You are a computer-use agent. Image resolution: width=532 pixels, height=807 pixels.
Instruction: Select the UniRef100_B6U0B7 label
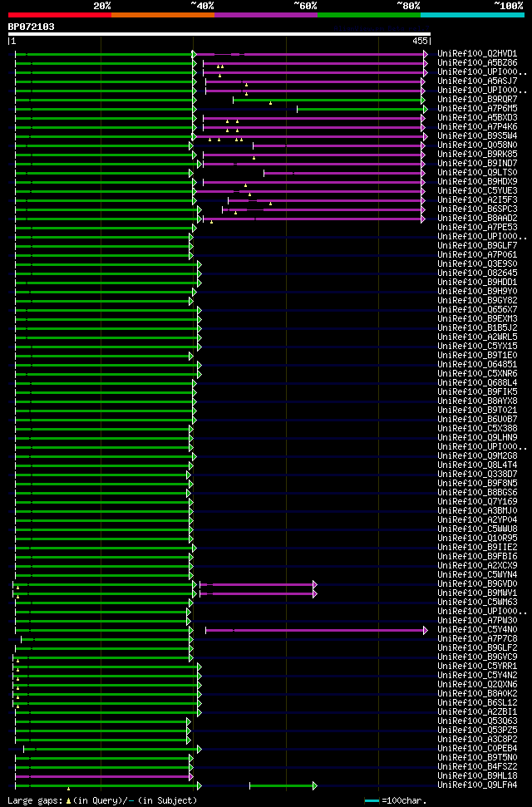477,420
